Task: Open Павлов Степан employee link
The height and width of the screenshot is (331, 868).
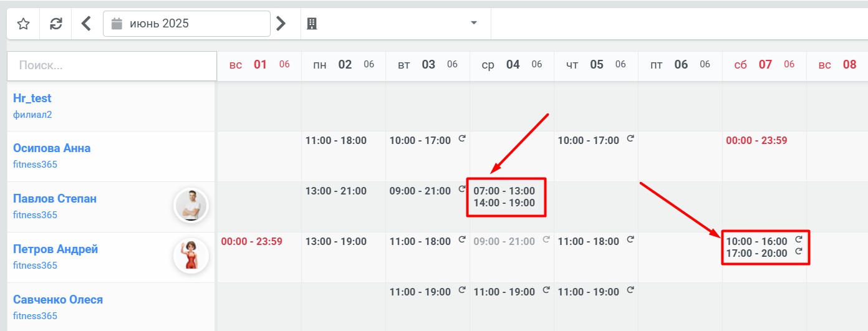Action: tap(55, 199)
